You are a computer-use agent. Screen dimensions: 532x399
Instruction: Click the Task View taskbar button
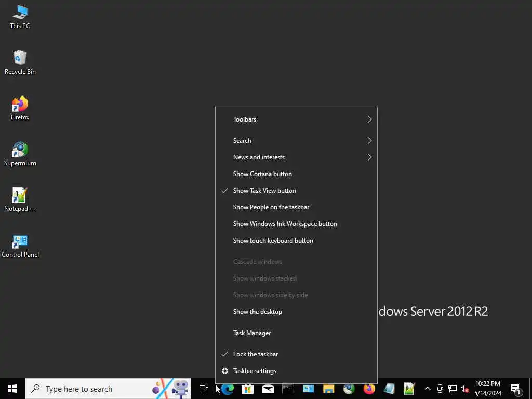[x=203, y=389]
